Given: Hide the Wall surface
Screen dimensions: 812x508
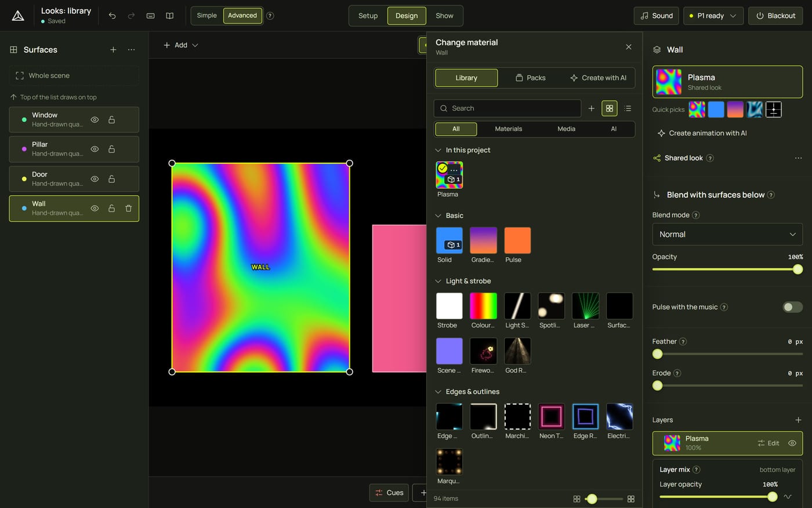Looking at the screenshot, I should point(95,208).
